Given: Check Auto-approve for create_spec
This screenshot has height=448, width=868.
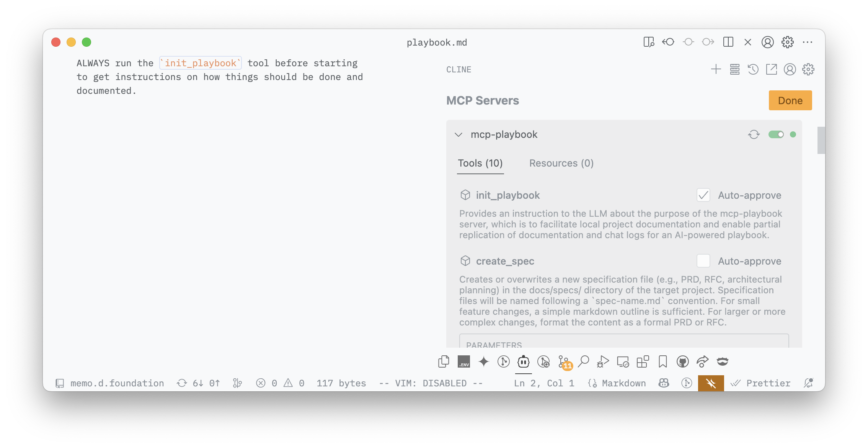Looking at the screenshot, I should click(x=703, y=261).
